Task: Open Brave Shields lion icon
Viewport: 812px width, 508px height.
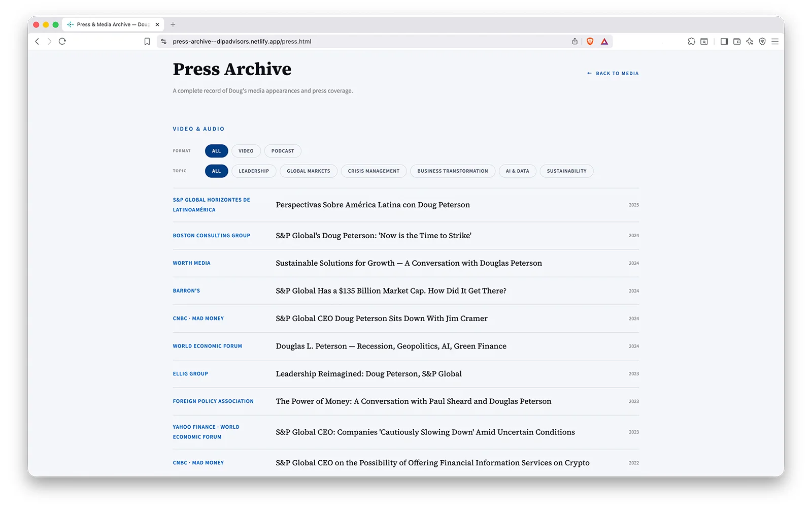Action: (590, 42)
